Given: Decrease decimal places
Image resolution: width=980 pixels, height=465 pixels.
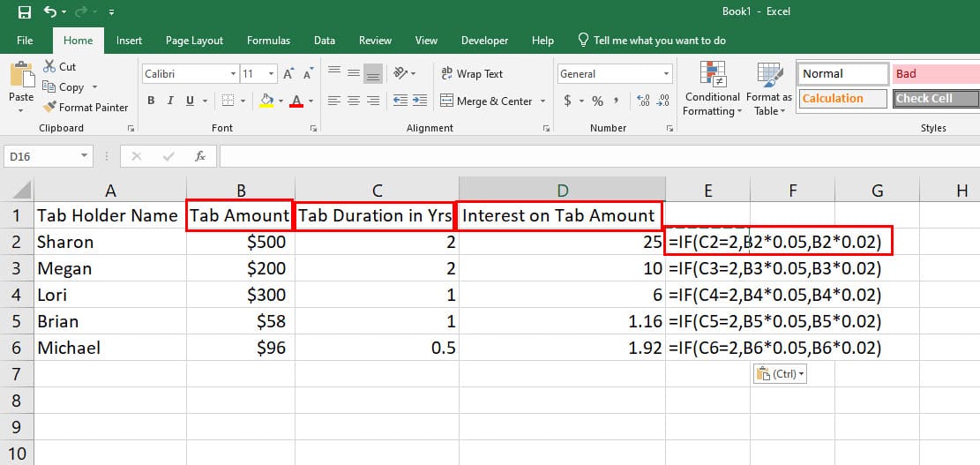Looking at the screenshot, I should coord(663,101).
